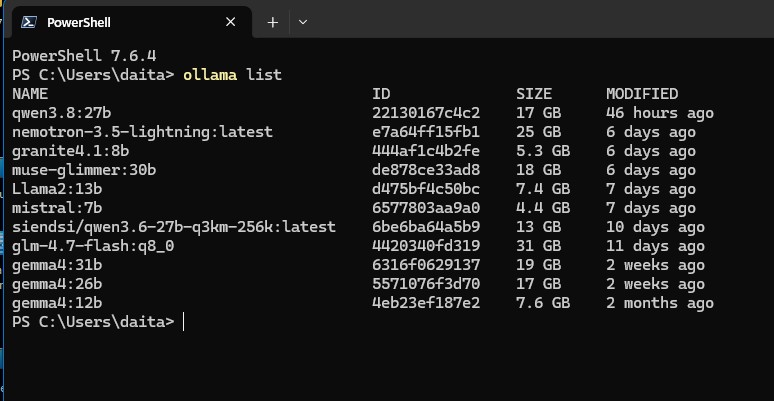Click the 31 GB size value
Screen dimensions: 774x401
click(539, 246)
